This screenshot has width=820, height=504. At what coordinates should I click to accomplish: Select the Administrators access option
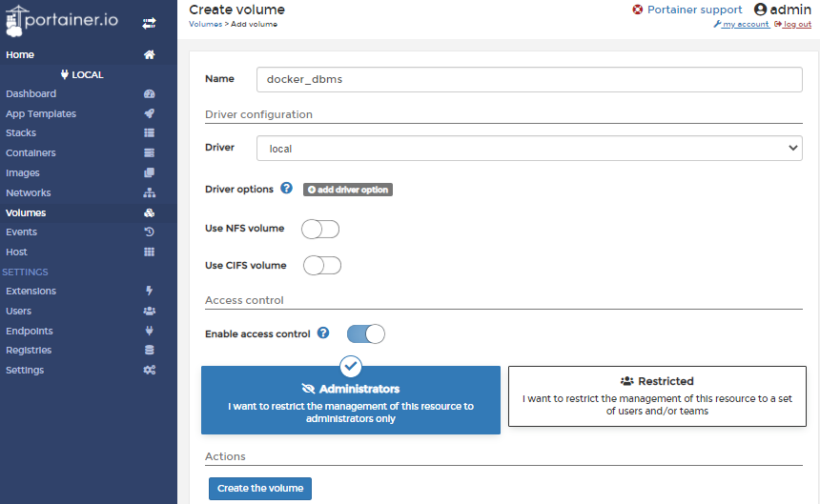pyautogui.click(x=350, y=400)
